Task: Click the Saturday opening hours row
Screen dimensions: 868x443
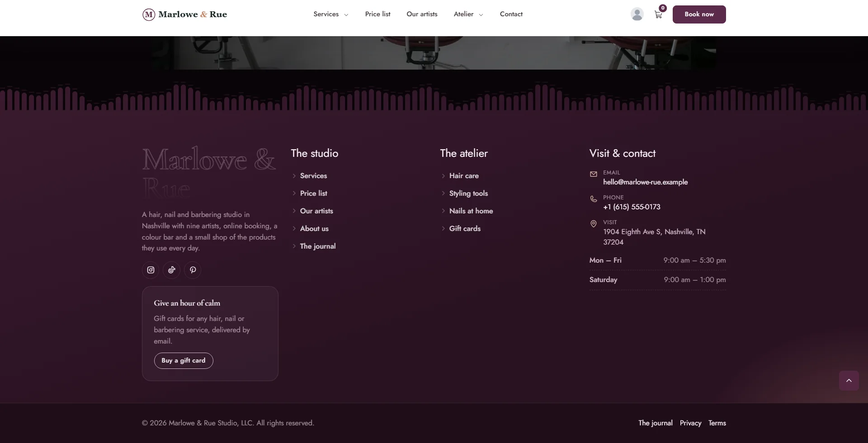Action: (x=657, y=280)
